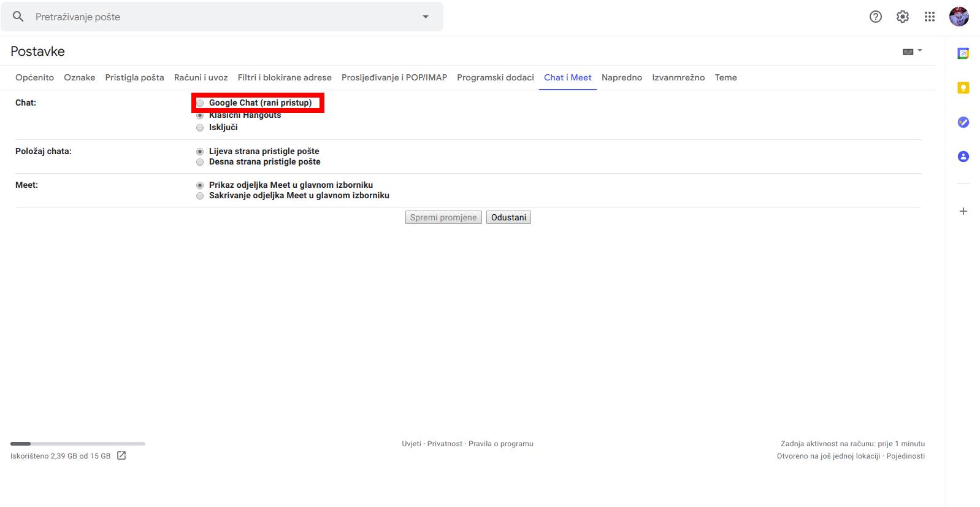980x507 pixels.
Task: Open the Uvjeti link
Action: pyautogui.click(x=412, y=444)
